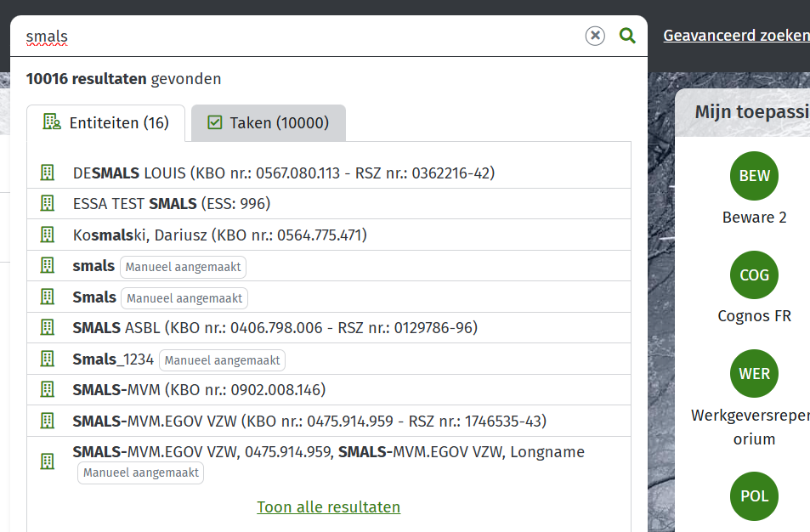Click the building icon beside SMALS ASBL
The width and height of the screenshot is (810, 532).
pos(48,327)
